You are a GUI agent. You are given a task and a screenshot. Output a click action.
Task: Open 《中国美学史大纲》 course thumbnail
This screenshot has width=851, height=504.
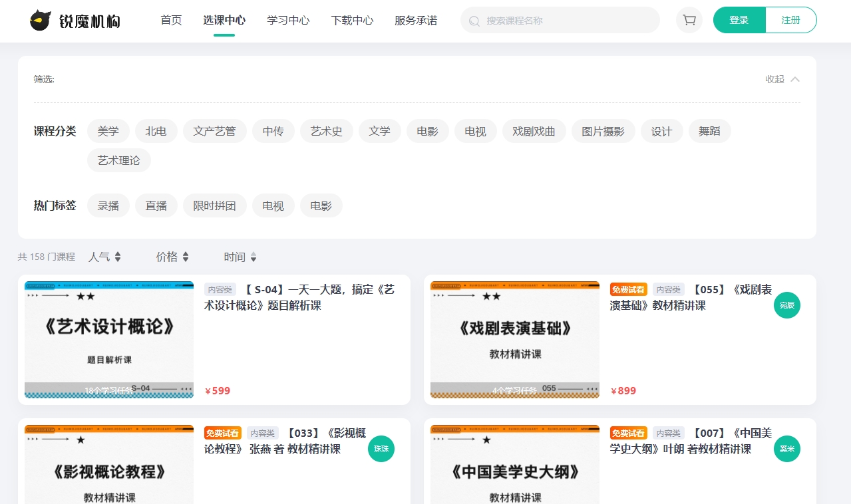pos(515,464)
